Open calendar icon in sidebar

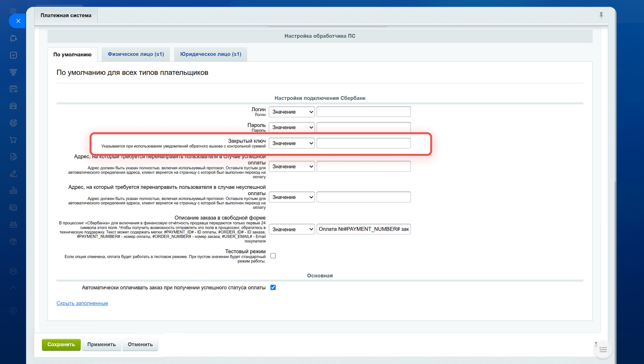pyautogui.click(x=13, y=89)
